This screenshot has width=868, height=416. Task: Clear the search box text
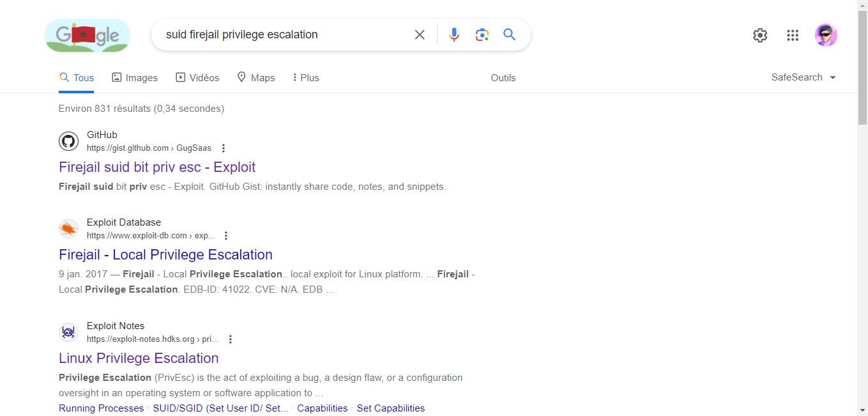point(420,35)
